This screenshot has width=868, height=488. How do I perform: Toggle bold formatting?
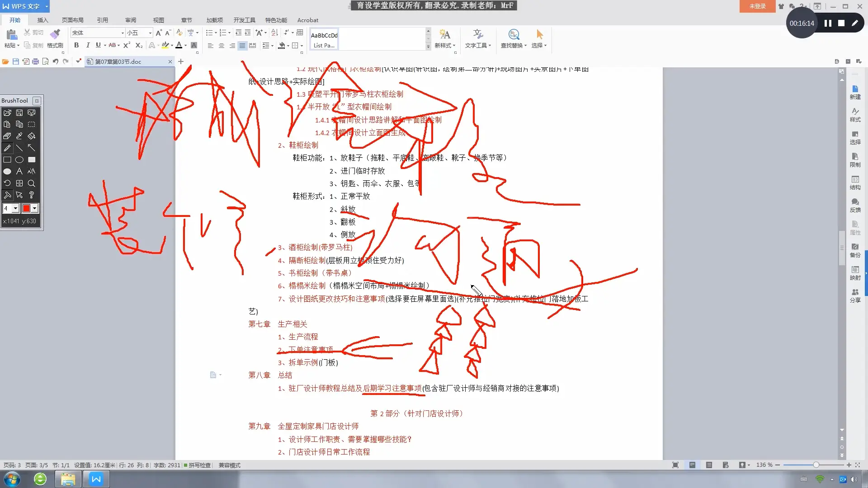[x=76, y=45]
